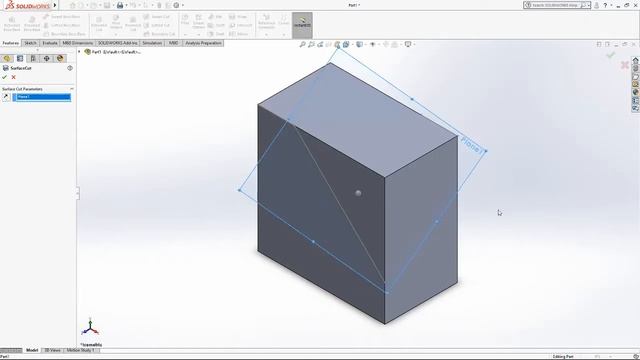
Task: Open the Analysis Preparation tab
Action: (x=203, y=43)
